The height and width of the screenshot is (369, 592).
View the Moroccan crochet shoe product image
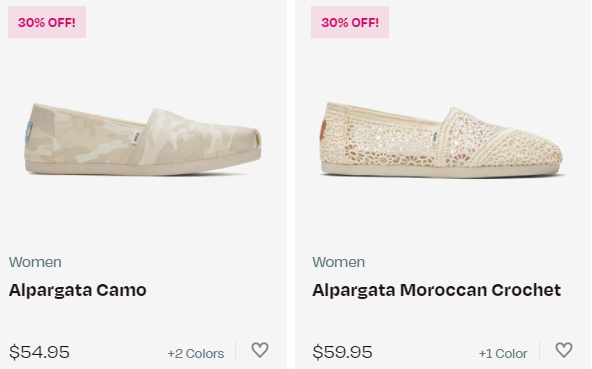(442, 140)
